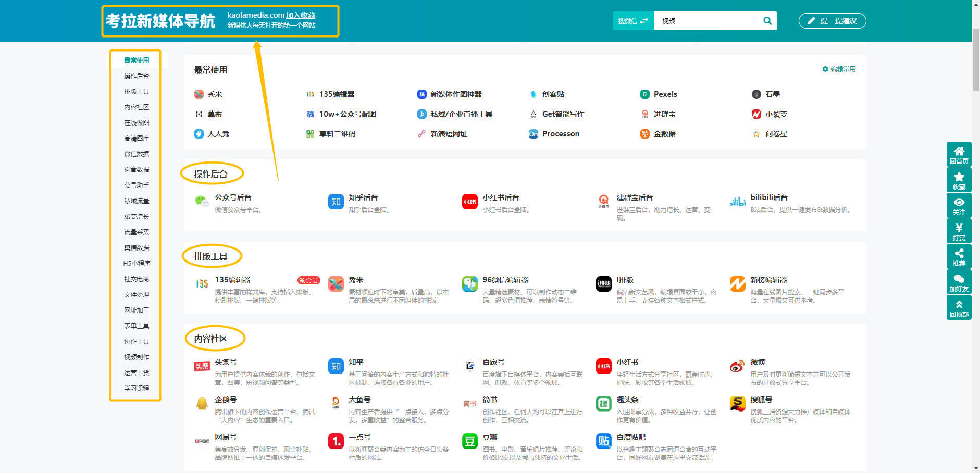This screenshot has height=473, width=980.
Task: Click the 豆瓣 icon
Action: point(470,441)
